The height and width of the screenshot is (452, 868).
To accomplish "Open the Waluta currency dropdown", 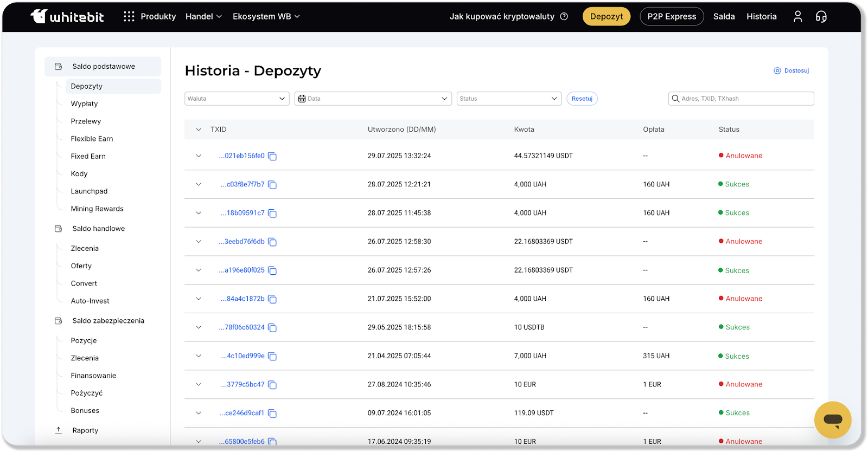I will point(237,99).
